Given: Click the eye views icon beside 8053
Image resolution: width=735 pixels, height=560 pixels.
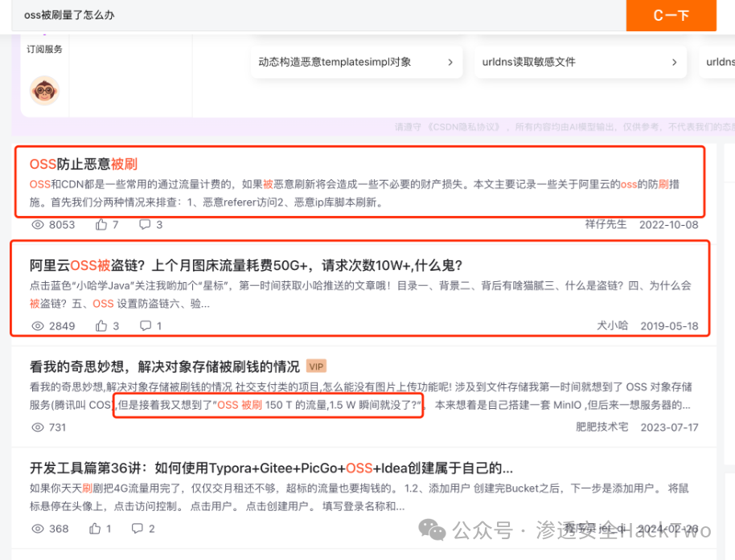Looking at the screenshot, I should pyautogui.click(x=38, y=225).
